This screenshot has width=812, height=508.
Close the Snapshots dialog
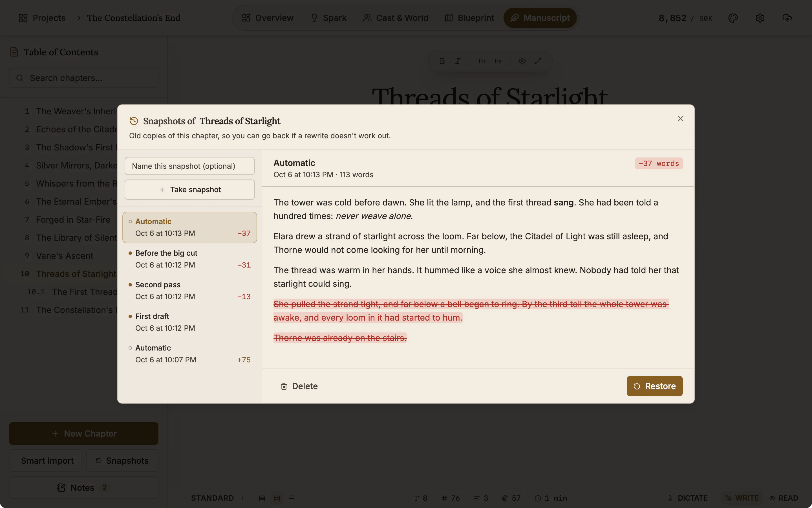point(680,119)
